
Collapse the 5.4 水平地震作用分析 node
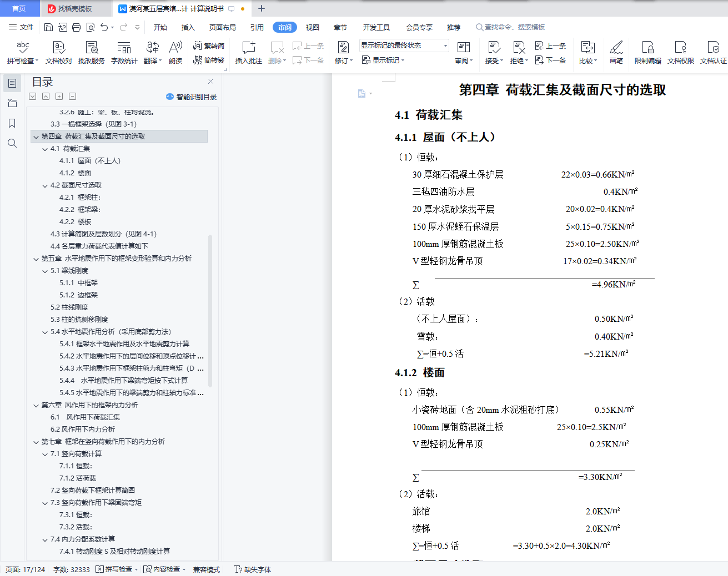[45, 332]
